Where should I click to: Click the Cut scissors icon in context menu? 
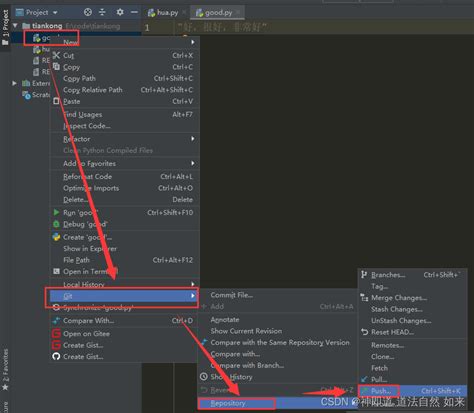56,55
